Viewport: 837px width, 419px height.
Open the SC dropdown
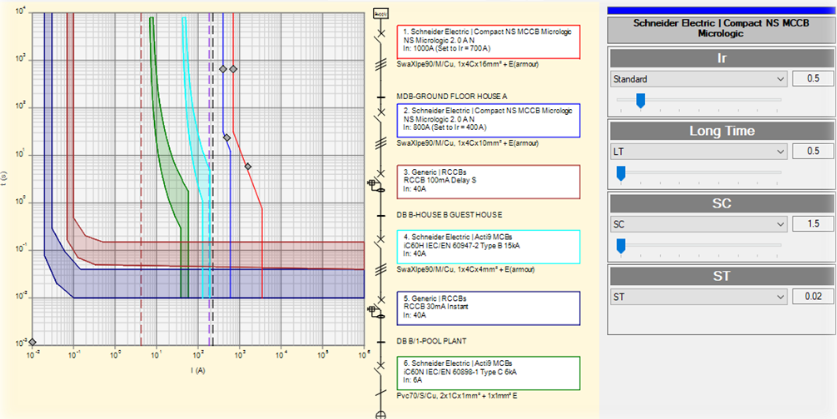tap(699, 224)
